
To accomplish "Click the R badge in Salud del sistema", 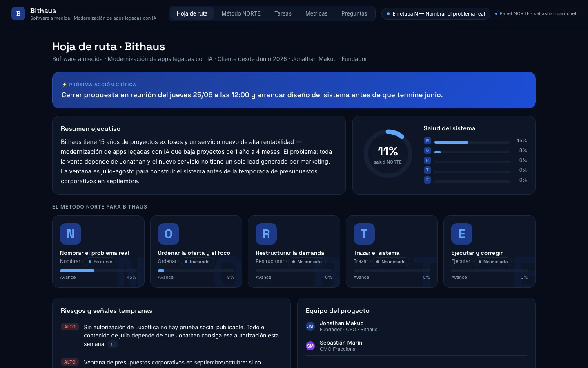I will coord(428,160).
